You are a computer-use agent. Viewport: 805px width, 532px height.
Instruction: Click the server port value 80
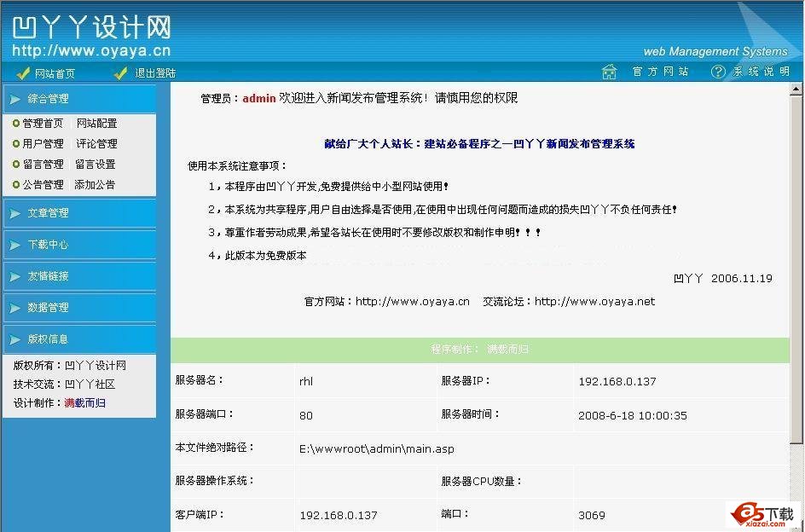click(306, 415)
